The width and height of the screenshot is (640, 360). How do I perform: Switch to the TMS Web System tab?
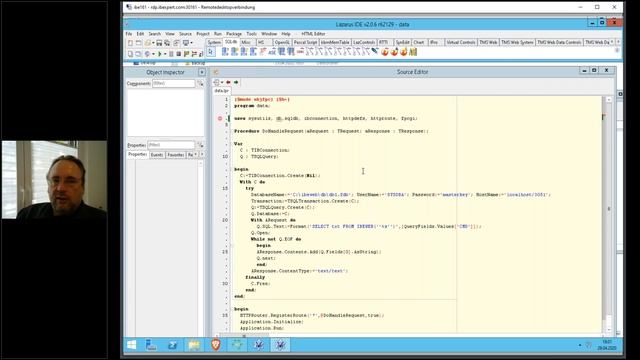pyautogui.click(x=517, y=42)
